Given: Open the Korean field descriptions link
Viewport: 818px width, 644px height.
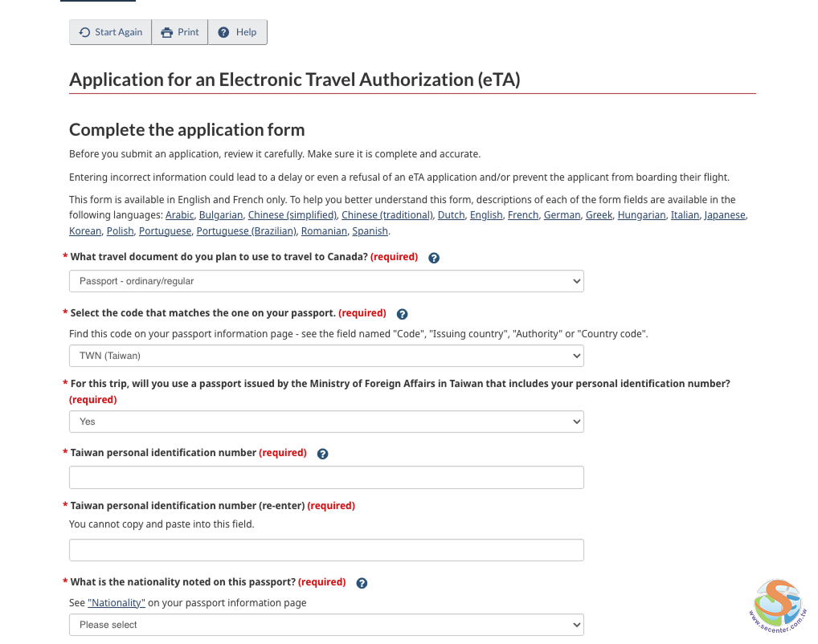Looking at the screenshot, I should (x=85, y=231).
